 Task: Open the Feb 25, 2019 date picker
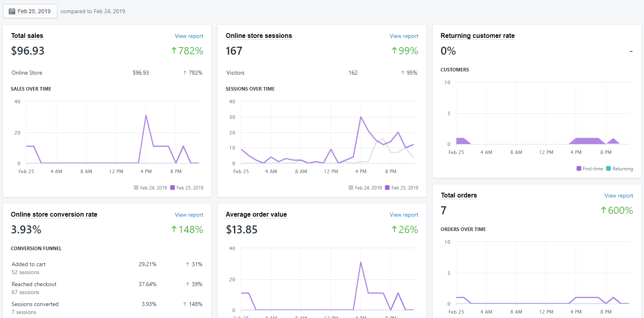[30, 11]
